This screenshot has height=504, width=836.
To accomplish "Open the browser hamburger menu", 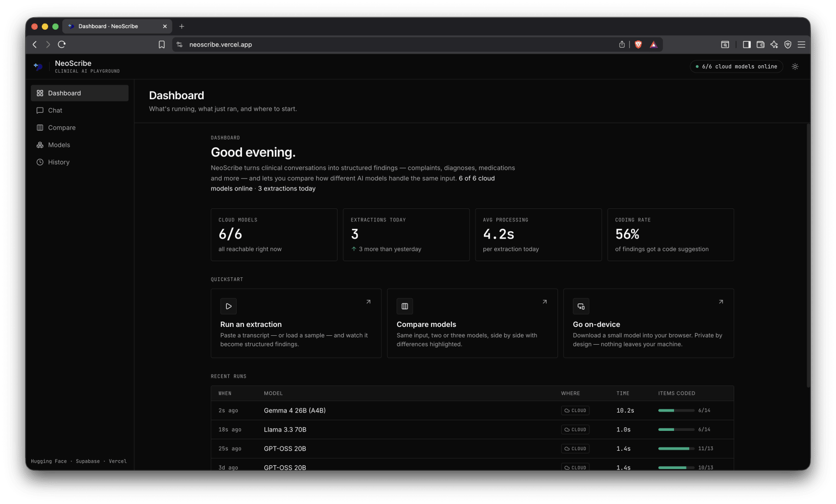I will click(802, 44).
